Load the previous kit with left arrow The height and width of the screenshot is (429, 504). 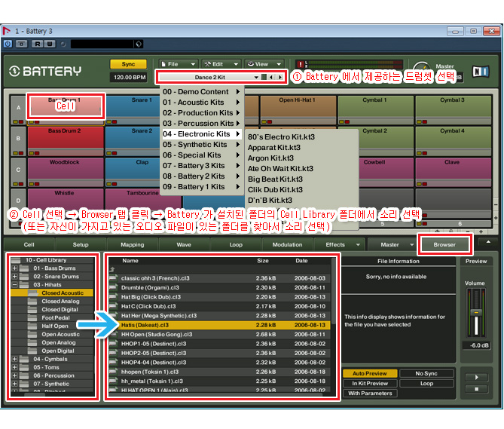pyautogui.click(x=271, y=77)
